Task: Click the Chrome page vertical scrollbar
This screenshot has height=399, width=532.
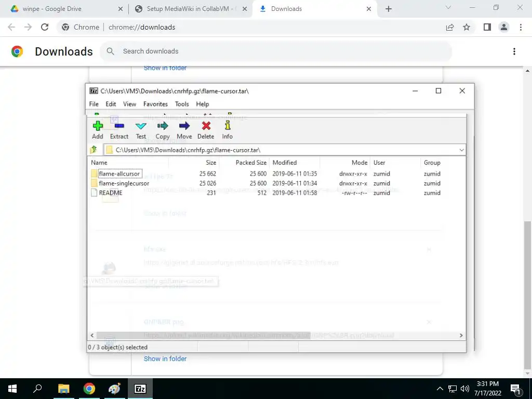Action: 527,295
